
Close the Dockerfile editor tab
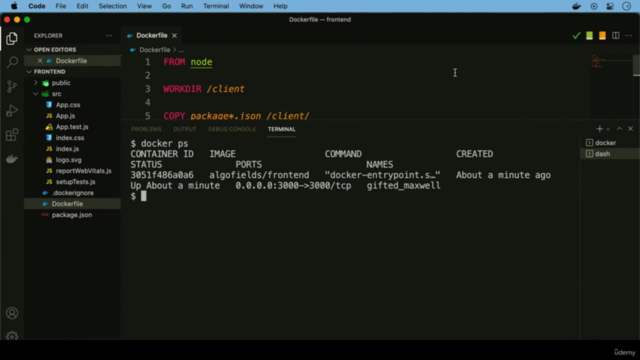tap(174, 36)
